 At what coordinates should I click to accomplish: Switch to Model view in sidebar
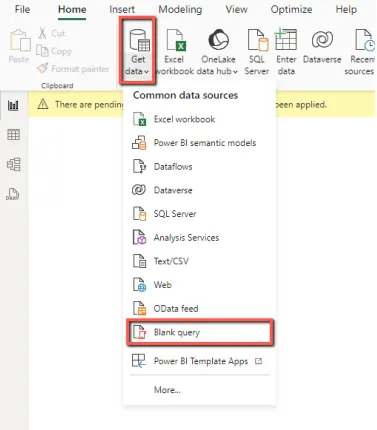point(13,164)
